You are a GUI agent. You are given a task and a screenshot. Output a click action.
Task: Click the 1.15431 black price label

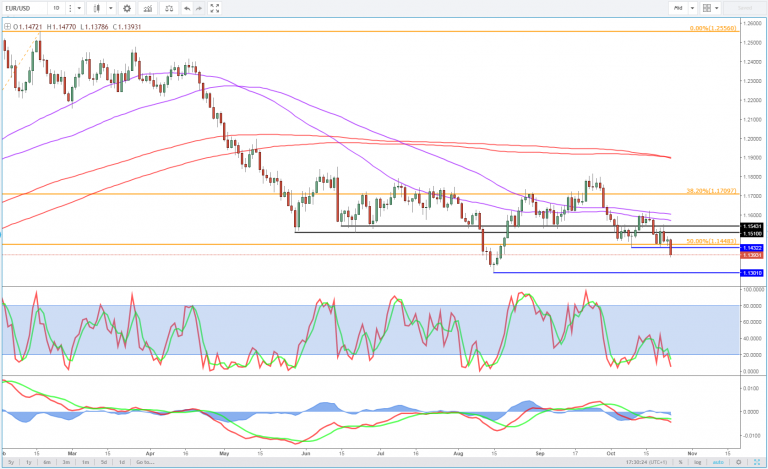(752, 227)
